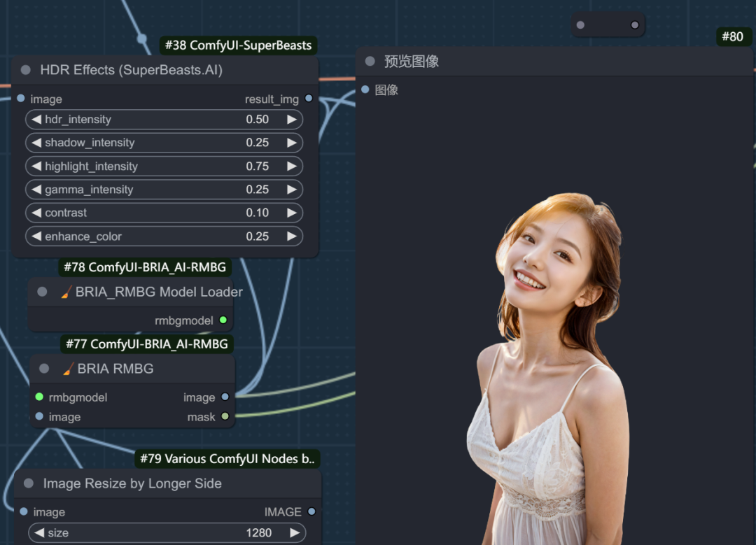Click the shadow_intensity value 0.25
The image size is (756, 545).
point(258,143)
